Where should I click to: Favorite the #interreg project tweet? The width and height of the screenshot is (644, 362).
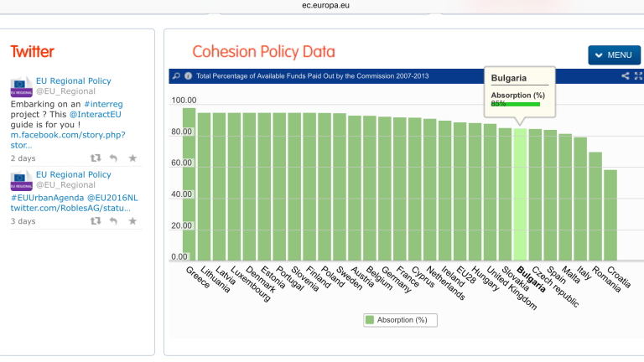click(132, 158)
